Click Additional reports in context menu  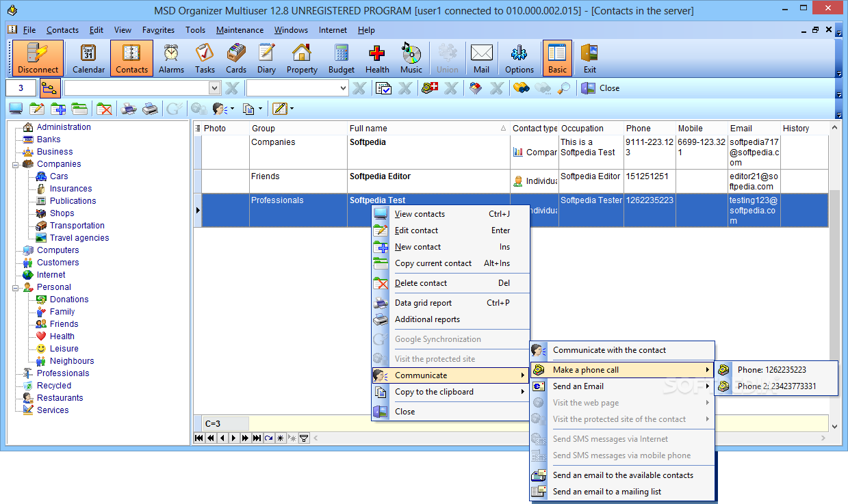(450, 319)
